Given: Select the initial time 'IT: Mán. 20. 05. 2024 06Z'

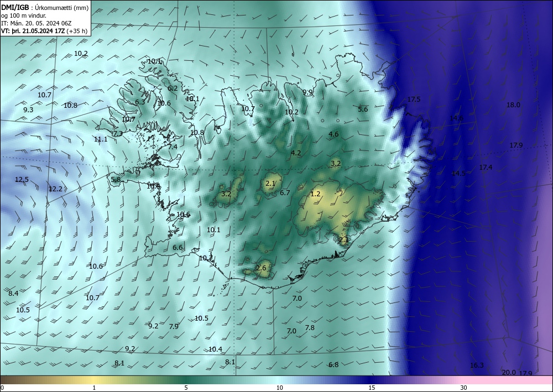Looking at the screenshot, I should pos(36,23).
